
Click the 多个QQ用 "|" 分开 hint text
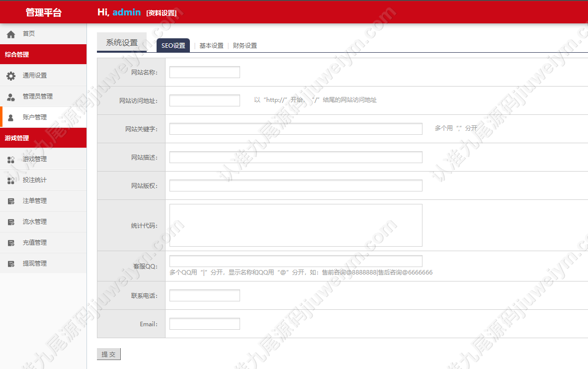coord(301,272)
